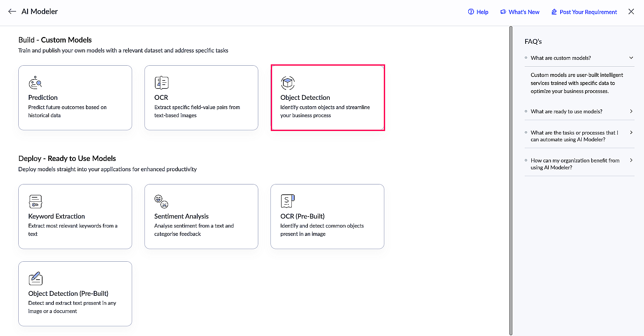
Task: Select the Sentiment Analysis card title
Action: 181,216
